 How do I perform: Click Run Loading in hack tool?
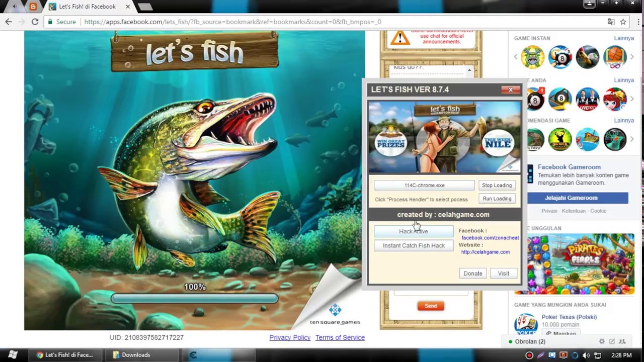tap(497, 199)
